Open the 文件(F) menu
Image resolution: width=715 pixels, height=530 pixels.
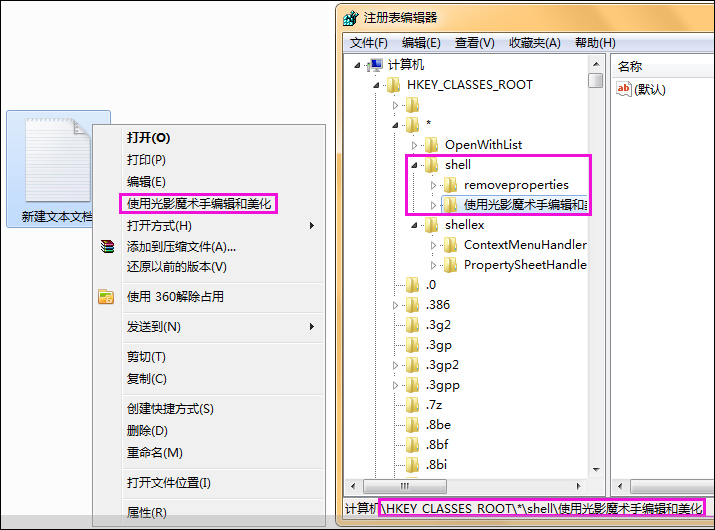[x=368, y=43]
